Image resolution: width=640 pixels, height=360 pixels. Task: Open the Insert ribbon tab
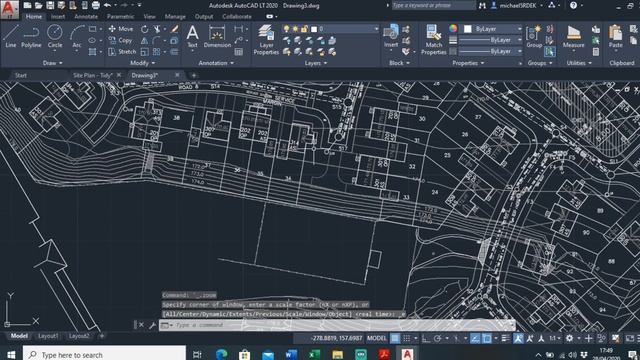tap(58, 17)
